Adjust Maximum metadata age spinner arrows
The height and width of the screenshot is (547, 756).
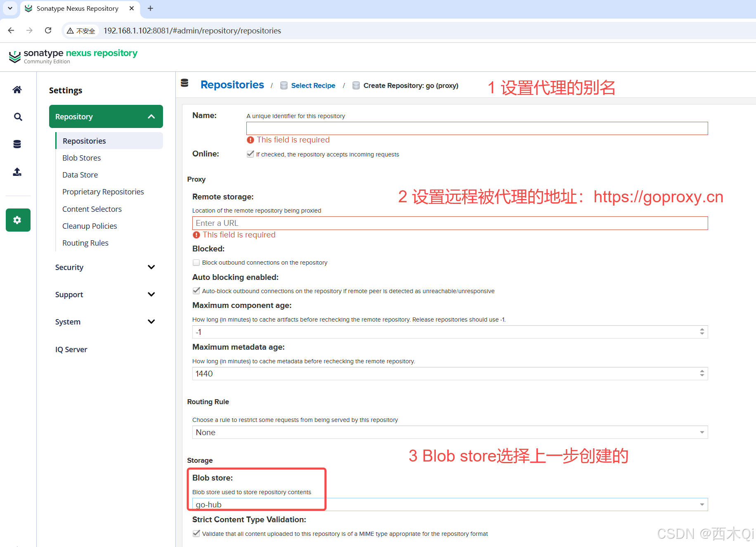[x=702, y=374]
